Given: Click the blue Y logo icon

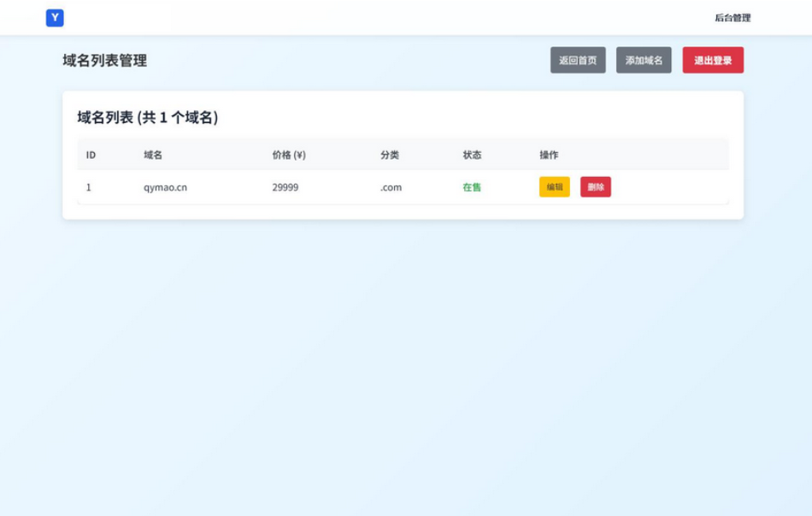Looking at the screenshot, I should 55,17.
